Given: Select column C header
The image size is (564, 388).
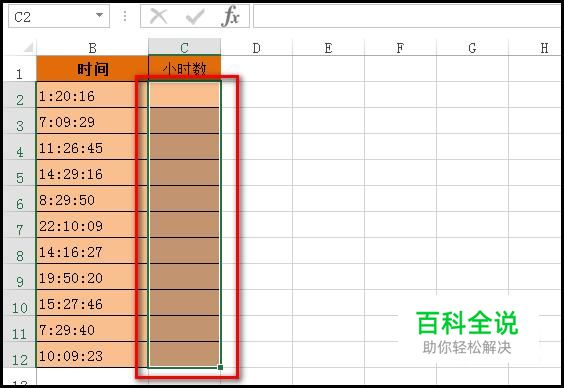Looking at the screenshot, I should pos(185,47).
